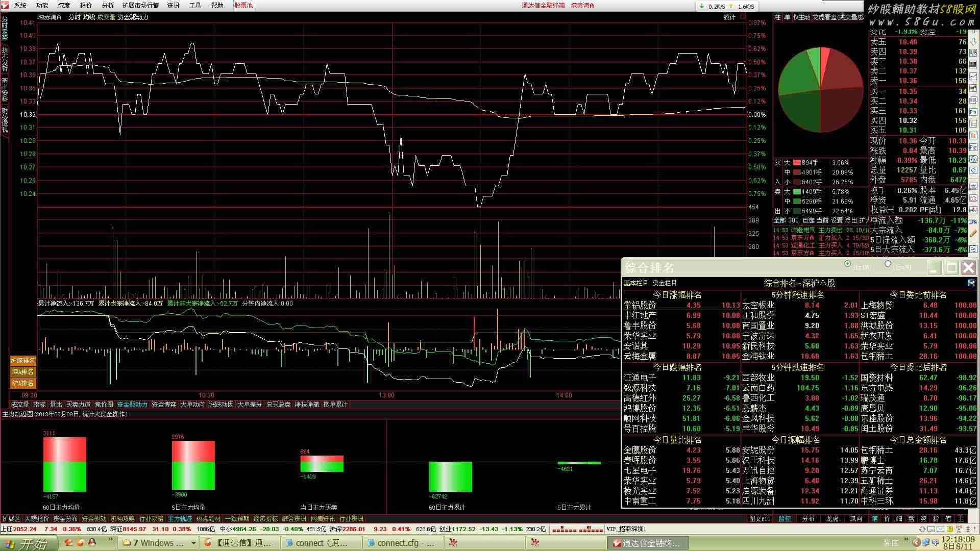Toggle 分时 in the chart header
Screen dimensions: 980x551
[x=75, y=17]
